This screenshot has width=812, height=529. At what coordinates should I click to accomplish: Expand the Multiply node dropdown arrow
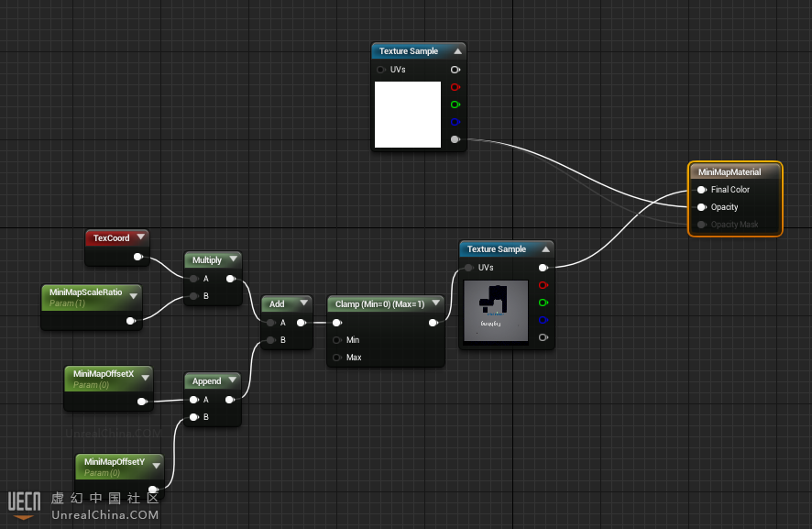(x=233, y=260)
